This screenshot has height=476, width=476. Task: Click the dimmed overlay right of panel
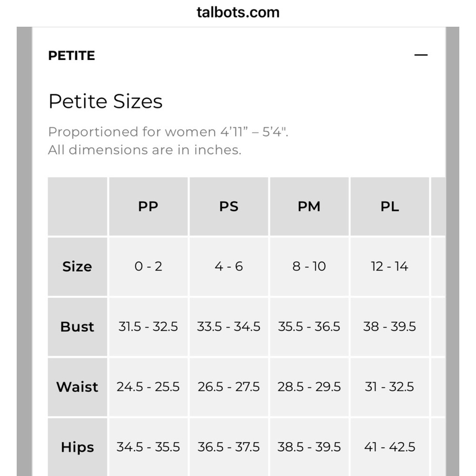coord(452,251)
